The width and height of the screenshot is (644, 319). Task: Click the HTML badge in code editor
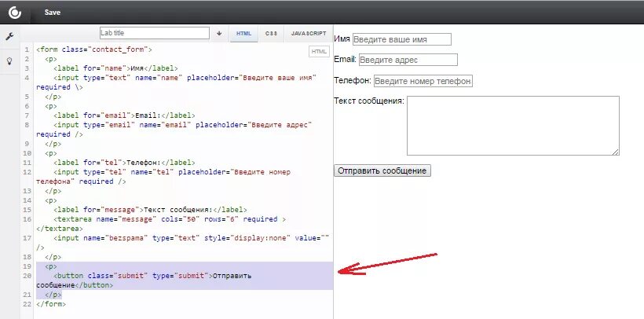(x=319, y=51)
